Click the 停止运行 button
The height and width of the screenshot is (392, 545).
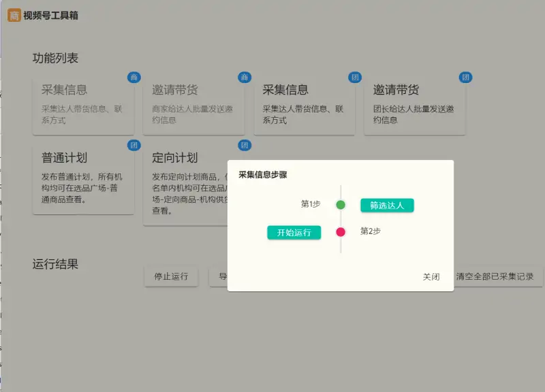[170, 276]
